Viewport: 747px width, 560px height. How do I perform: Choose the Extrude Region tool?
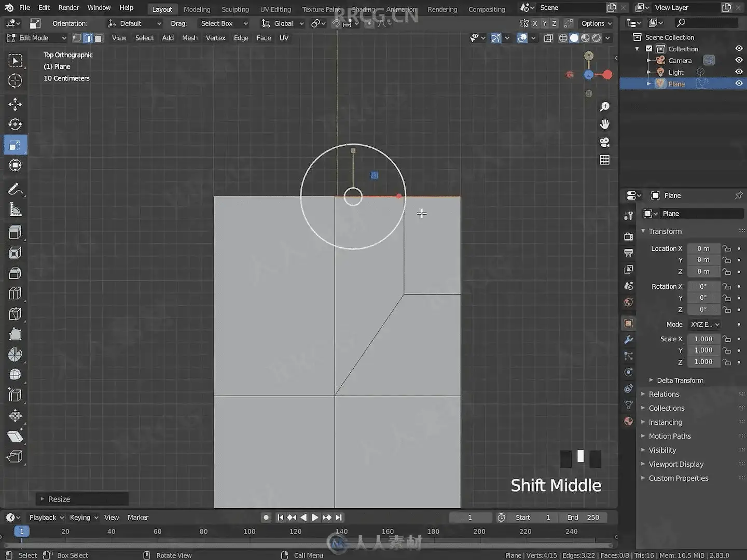15,232
